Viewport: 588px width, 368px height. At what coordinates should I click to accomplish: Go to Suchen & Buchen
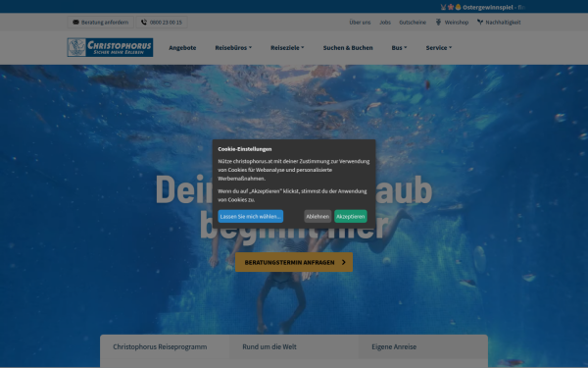348,48
